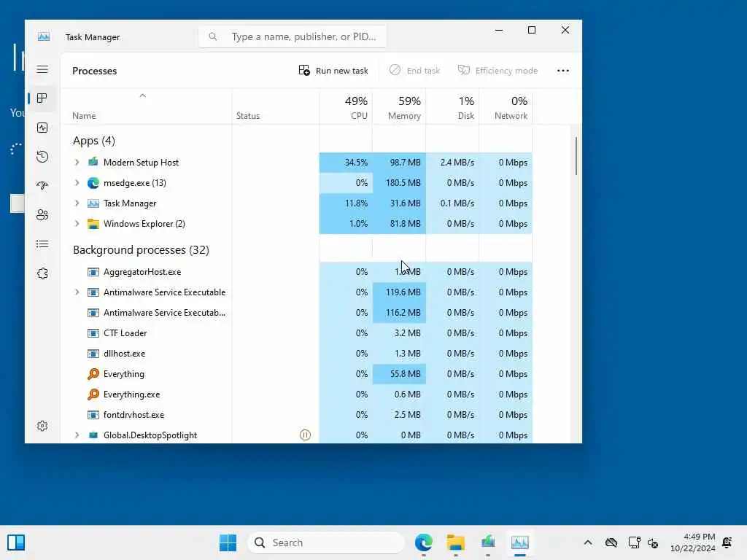Click the process list vertical scrollbar thumb
The width and height of the screenshot is (747, 560).
coord(576,156)
